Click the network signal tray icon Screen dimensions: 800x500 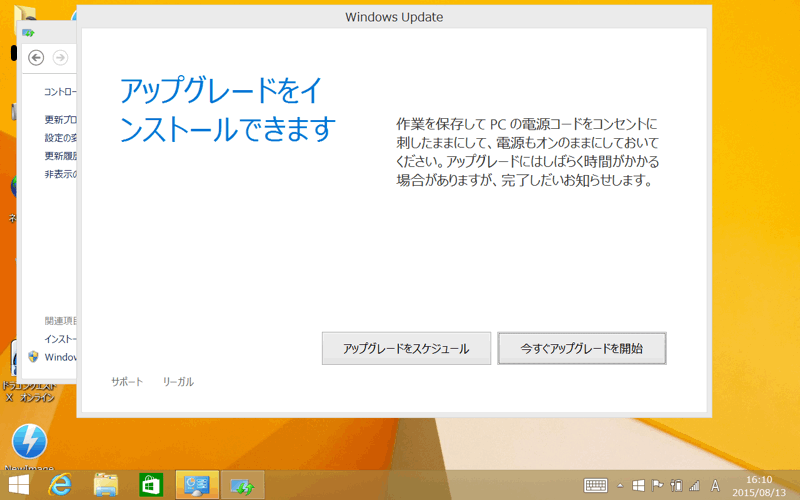[694, 485]
